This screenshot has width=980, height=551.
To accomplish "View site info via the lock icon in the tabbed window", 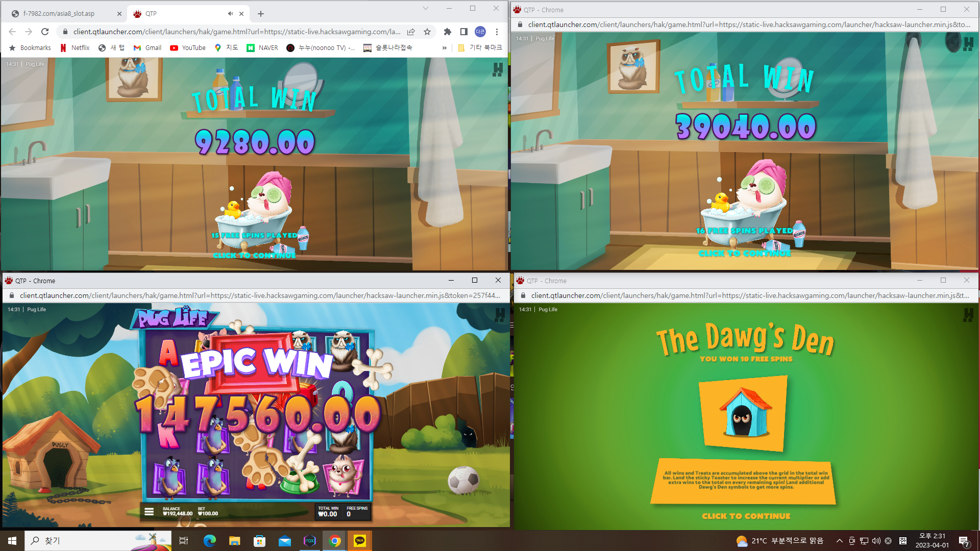I will 65,32.
